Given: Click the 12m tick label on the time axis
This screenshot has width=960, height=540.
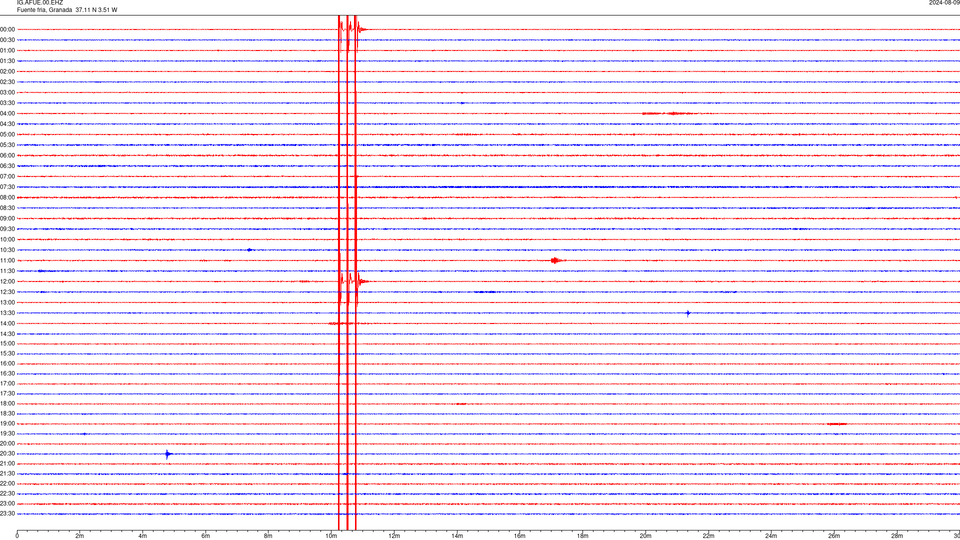Looking at the screenshot, I should (x=394, y=536).
